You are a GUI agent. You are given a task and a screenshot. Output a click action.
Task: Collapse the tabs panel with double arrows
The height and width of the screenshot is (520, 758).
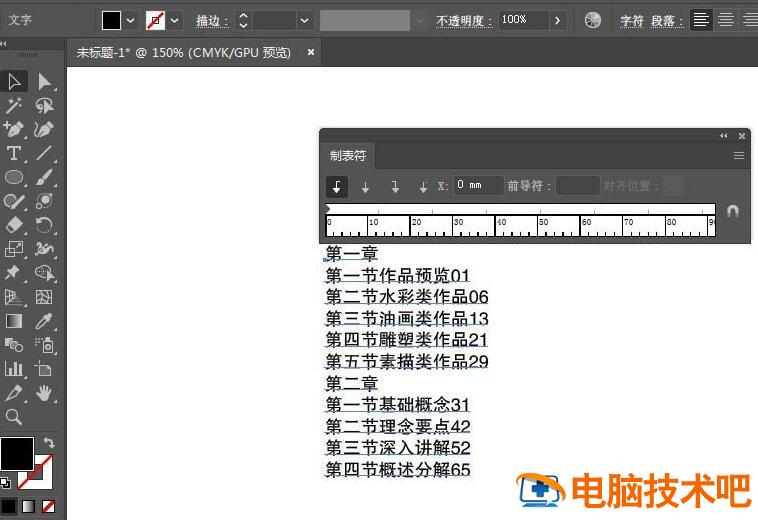click(723, 136)
